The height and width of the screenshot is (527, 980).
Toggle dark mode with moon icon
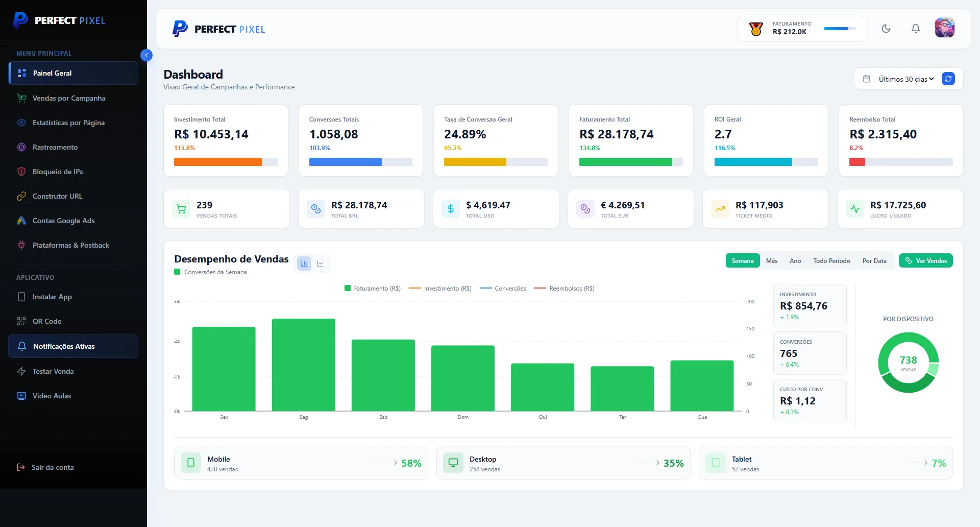point(886,29)
